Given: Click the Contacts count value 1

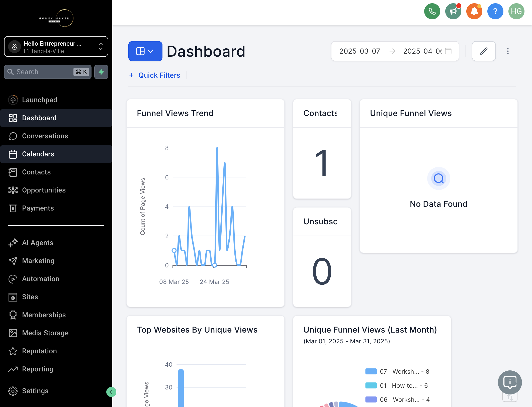Looking at the screenshot, I should (x=322, y=163).
